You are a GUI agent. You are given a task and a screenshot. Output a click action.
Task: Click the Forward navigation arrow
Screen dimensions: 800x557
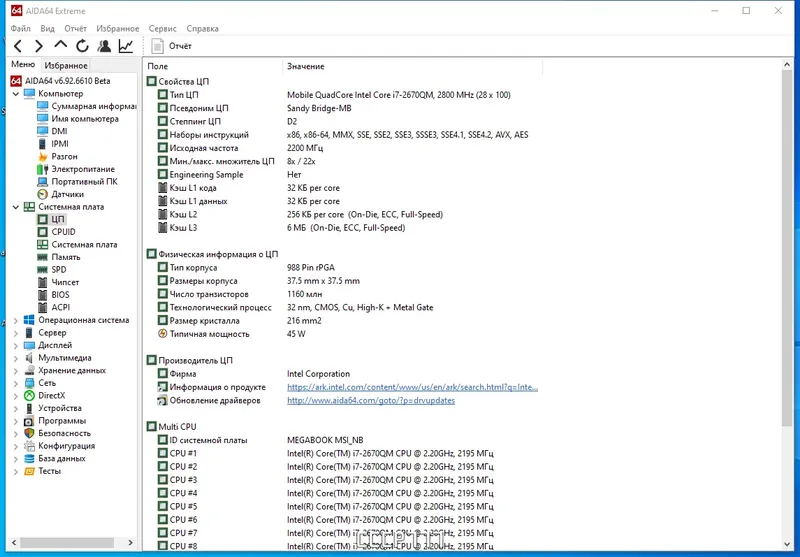click(x=39, y=46)
